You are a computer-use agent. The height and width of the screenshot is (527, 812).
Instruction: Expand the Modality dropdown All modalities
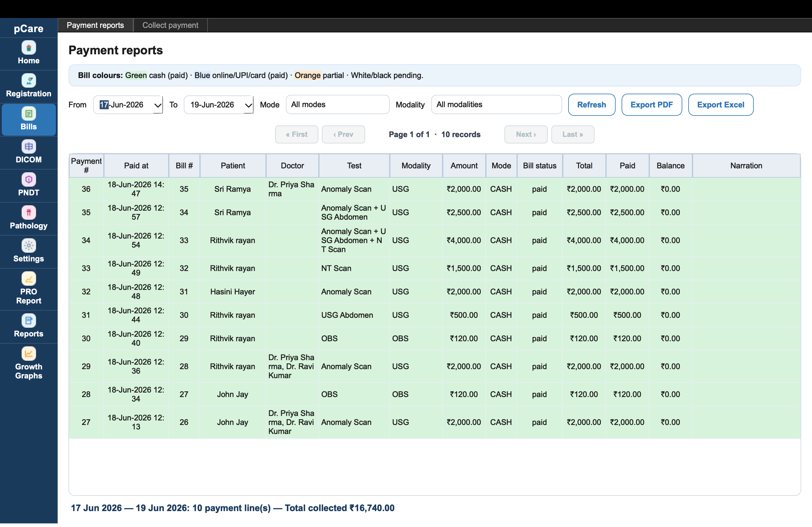click(x=496, y=105)
